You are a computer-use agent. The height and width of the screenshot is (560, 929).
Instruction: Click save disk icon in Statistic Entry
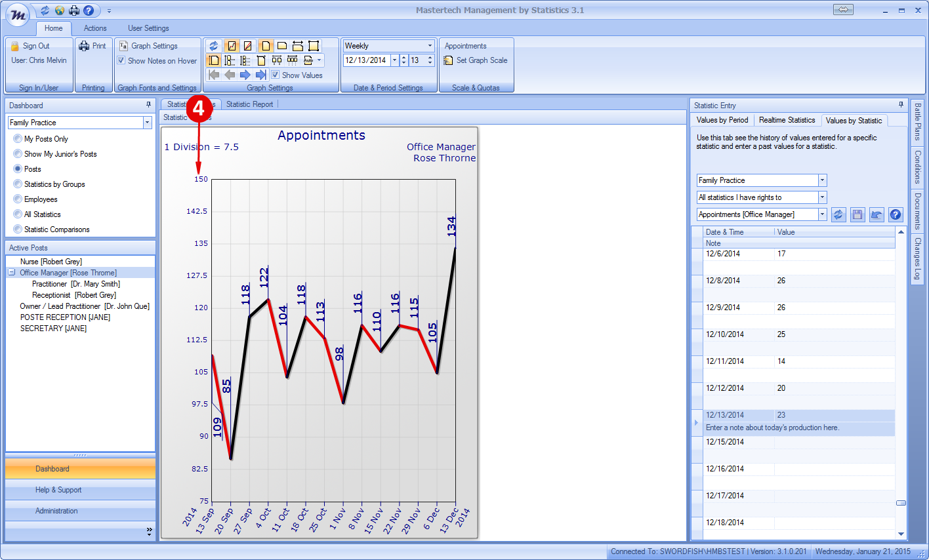coord(857,214)
